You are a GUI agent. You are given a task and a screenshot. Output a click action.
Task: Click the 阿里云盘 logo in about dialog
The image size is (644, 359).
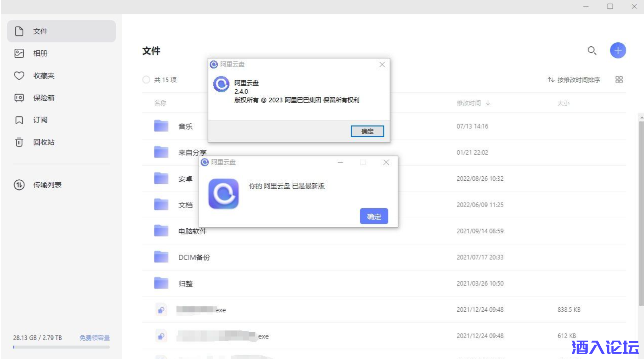tap(221, 84)
